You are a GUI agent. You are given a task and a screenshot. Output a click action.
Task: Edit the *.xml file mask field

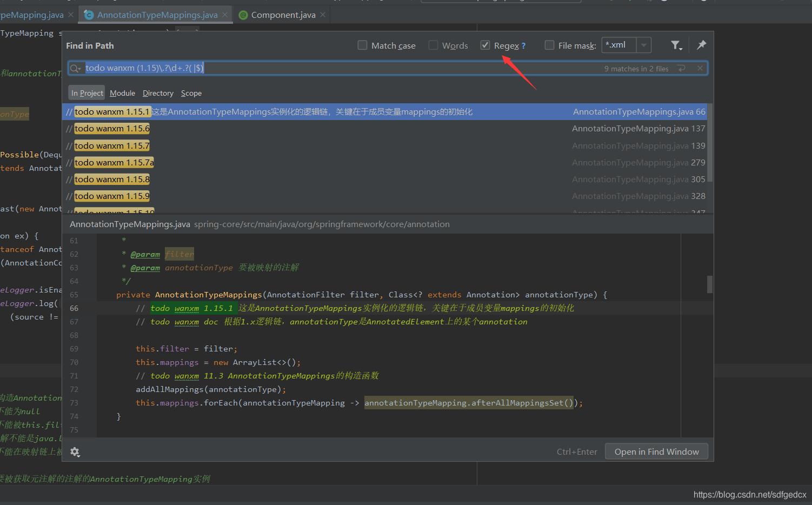tap(619, 45)
